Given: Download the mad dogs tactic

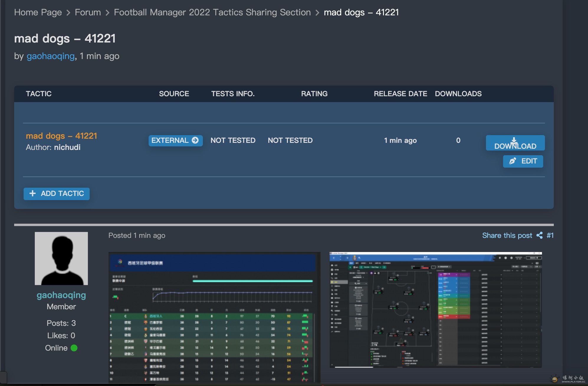Looking at the screenshot, I should (x=515, y=143).
